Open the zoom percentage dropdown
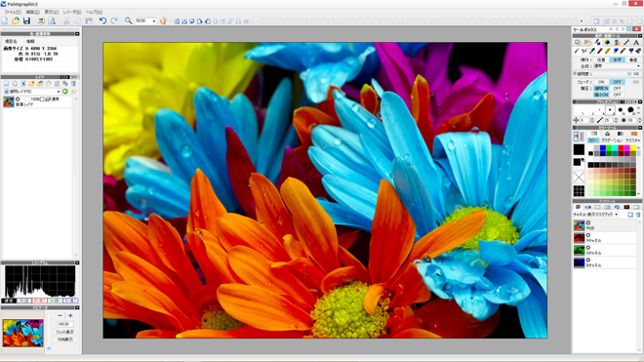Viewport: 644px width, 362px height. click(x=154, y=20)
